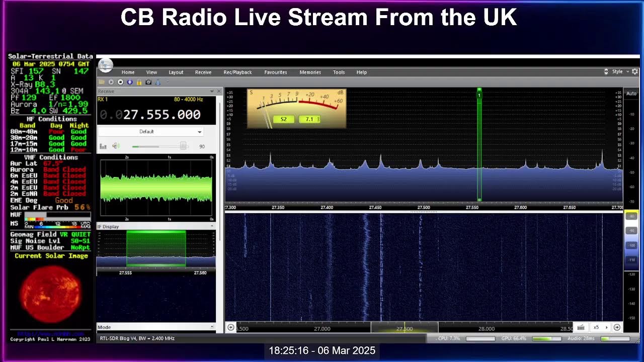Click the green IF Display filter passband
This screenshot has width=644, height=362.
(156, 248)
